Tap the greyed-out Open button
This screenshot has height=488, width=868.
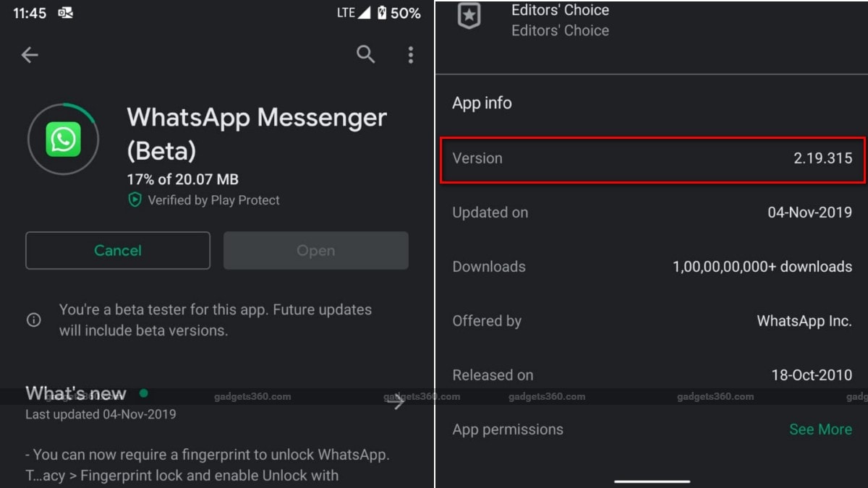315,250
